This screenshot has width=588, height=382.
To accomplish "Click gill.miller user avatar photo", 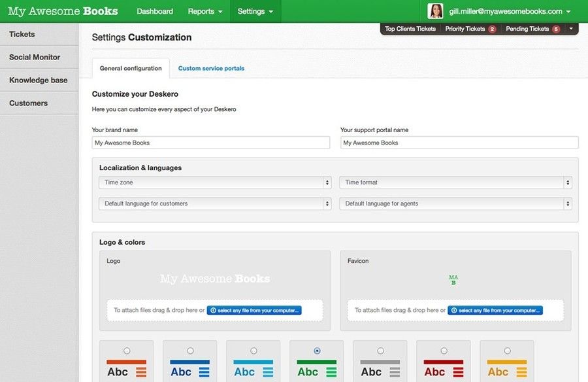I will [x=435, y=11].
